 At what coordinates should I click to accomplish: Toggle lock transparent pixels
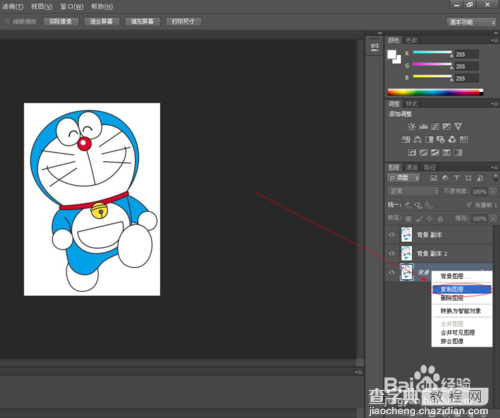tap(408, 219)
